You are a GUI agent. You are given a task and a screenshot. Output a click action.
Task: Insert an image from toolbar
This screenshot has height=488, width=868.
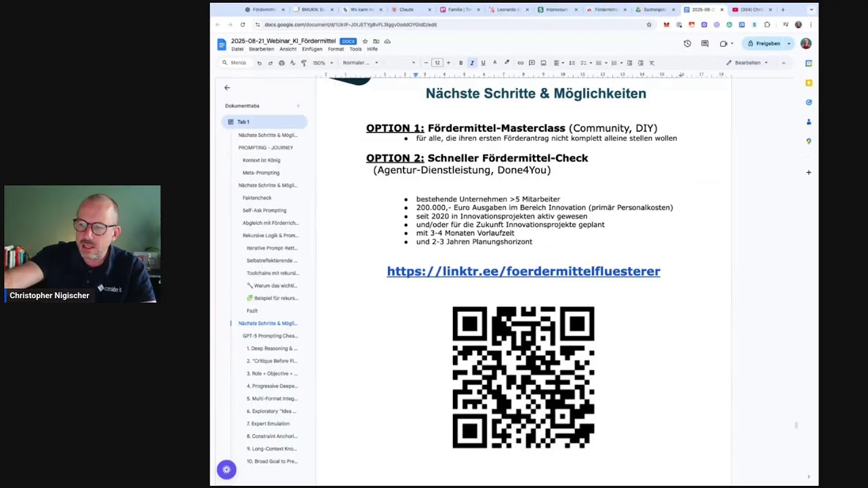(x=543, y=63)
